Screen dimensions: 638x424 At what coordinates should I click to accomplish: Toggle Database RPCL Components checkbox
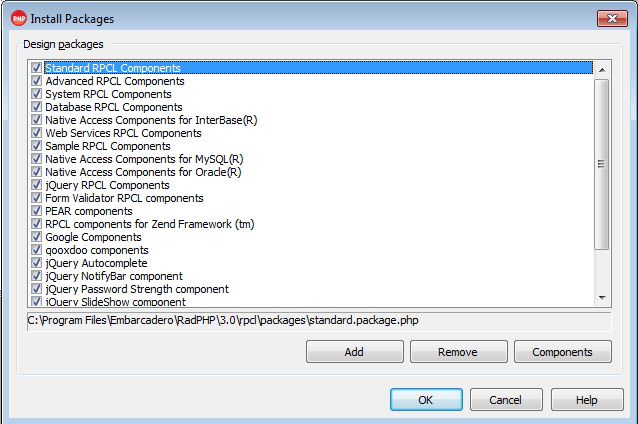[36, 107]
